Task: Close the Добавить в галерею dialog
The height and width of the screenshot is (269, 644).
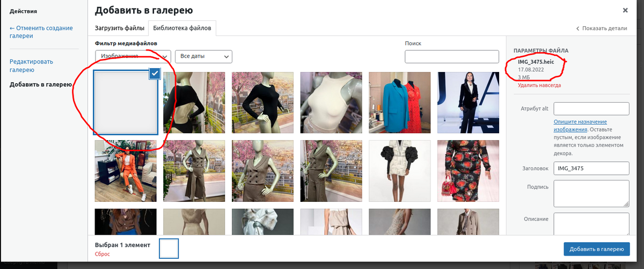Action: 625,10
